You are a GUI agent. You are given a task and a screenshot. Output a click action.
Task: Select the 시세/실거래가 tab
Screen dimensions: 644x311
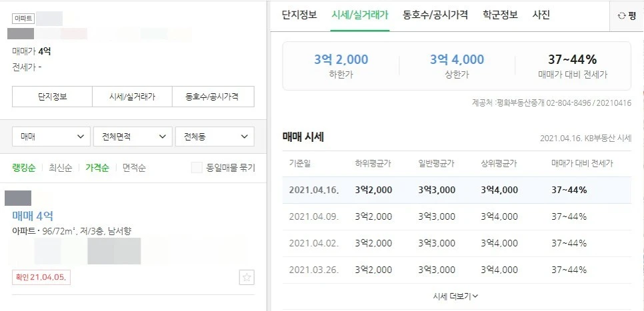(x=360, y=15)
